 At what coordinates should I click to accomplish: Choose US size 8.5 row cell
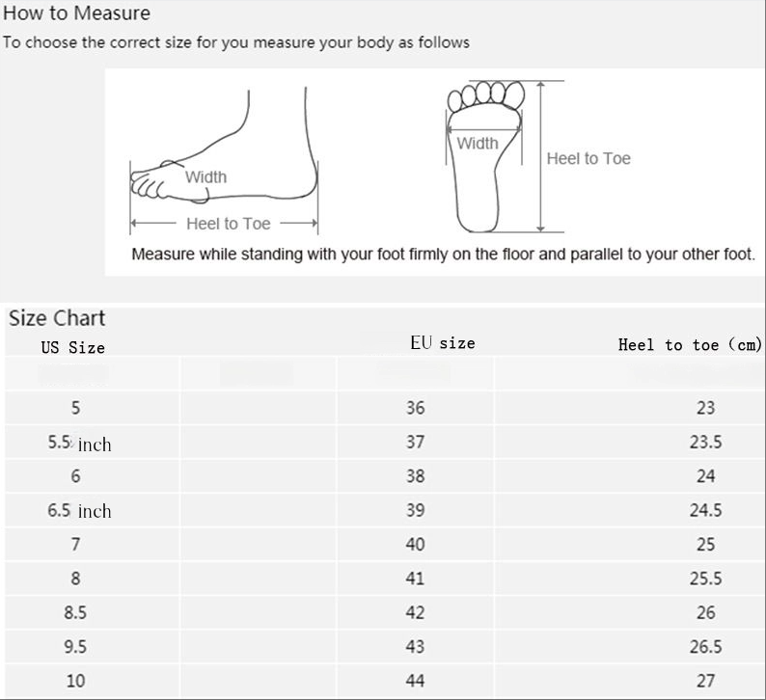[x=75, y=613]
